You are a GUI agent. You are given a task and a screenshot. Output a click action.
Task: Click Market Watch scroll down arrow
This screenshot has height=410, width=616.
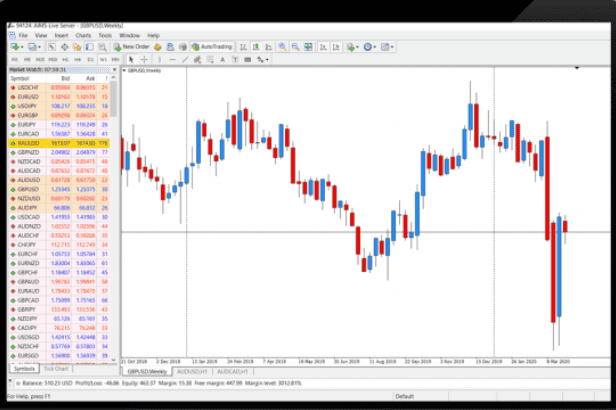click(114, 360)
